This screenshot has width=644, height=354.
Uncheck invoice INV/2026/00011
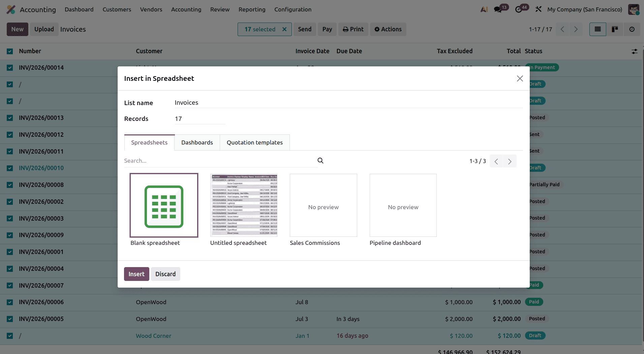[x=10, y=152]
